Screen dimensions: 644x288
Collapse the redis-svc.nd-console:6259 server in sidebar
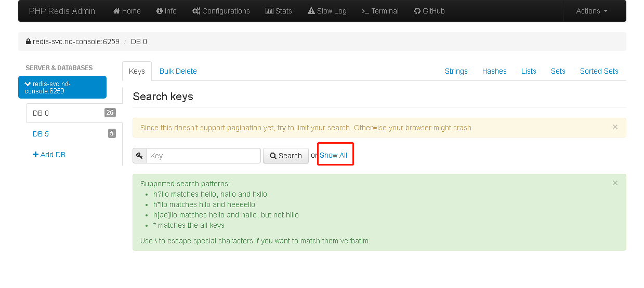pyautogui.click(x=62, y=87)
